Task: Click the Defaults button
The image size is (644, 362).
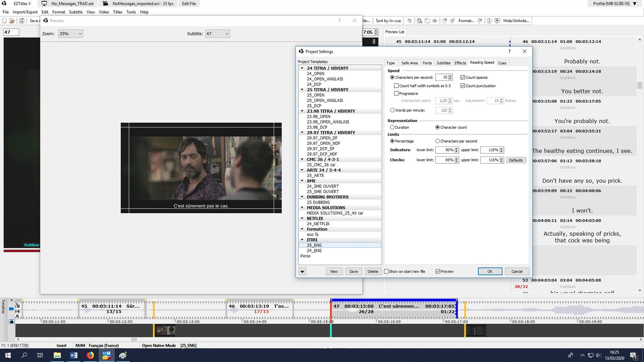Action: pyautogui.click(x=516, y=160)
